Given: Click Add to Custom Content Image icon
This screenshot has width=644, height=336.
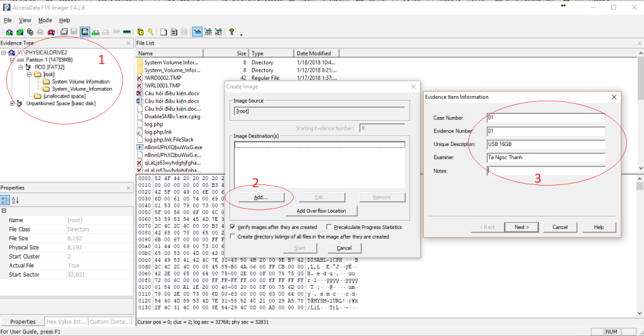Looking at the screenshot, I should pos(96,32).
